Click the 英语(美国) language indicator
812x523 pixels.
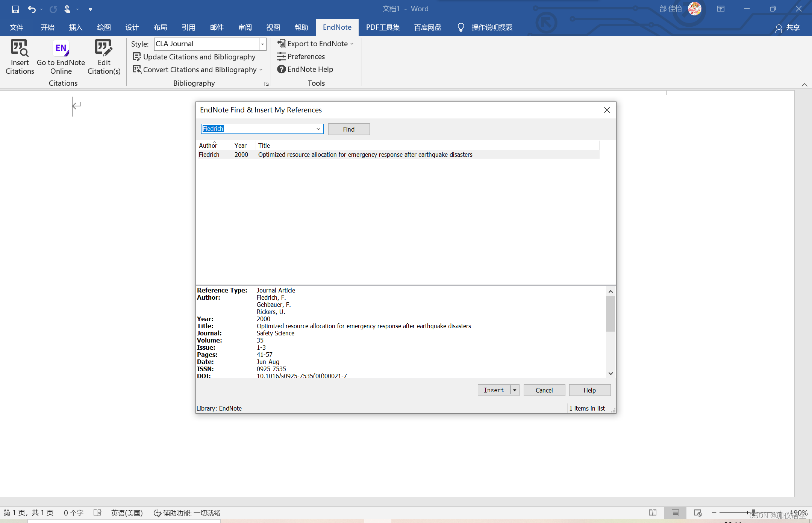pyautogui.click(x=127, y=513)
